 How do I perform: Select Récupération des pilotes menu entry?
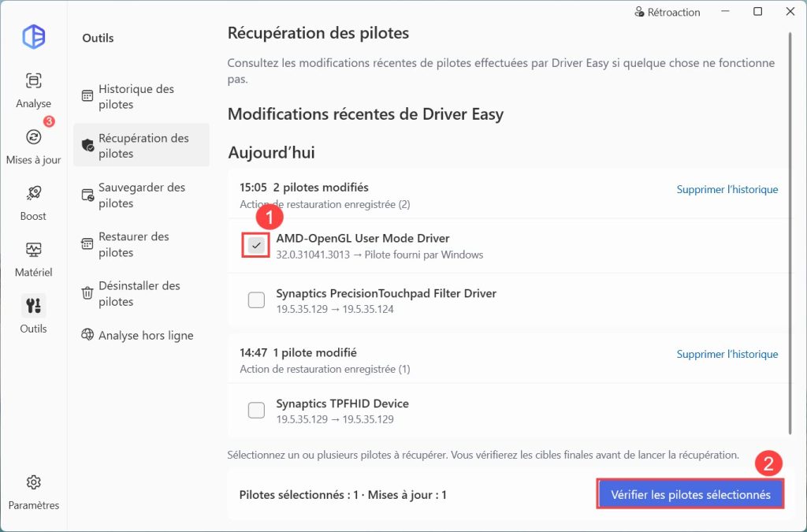(x=141, y=146)
